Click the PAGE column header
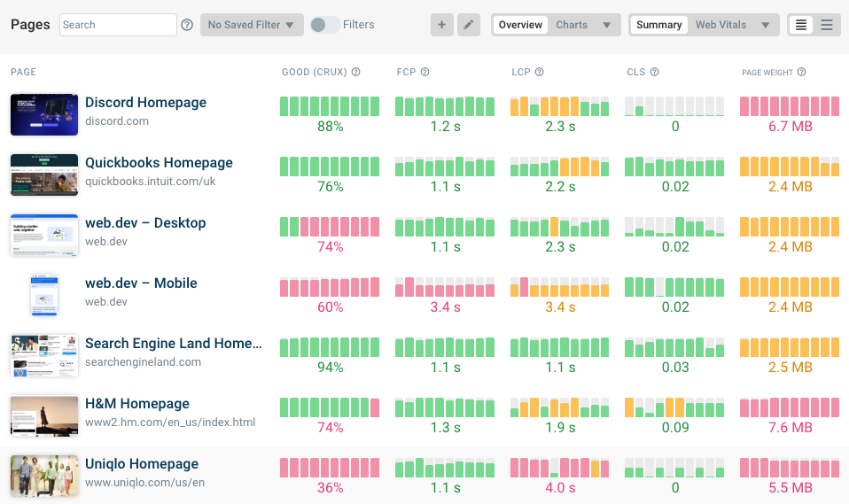Image resolution: width=849 pixels, height=504 pixels. [x=23, y=72]
